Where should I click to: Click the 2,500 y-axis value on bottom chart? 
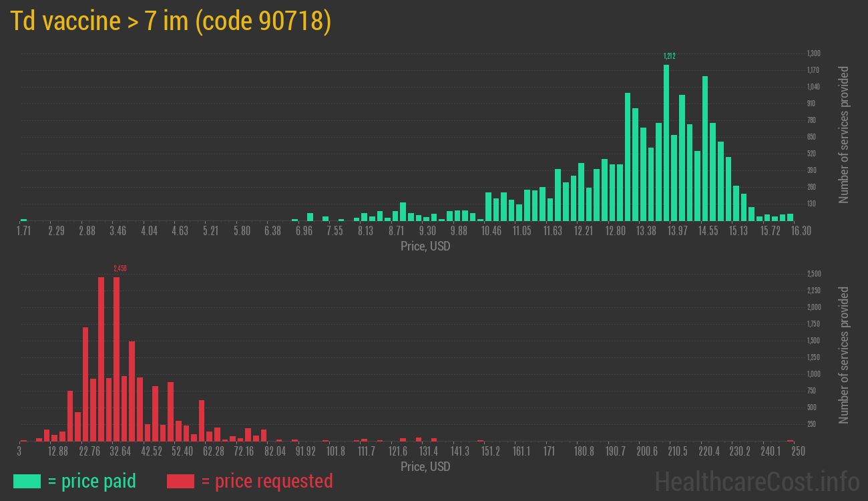(x=814, y=274)
